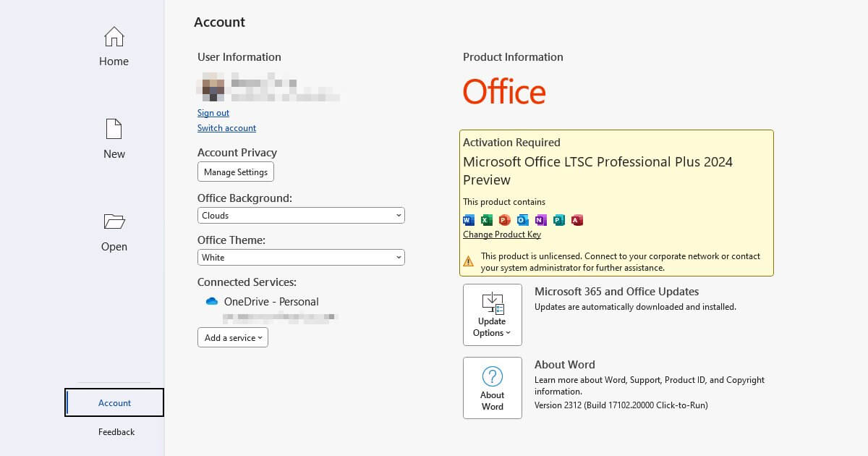Click the New document icon in the sidebar
This screenshot has height=456, width=868.
click(114, 129)
